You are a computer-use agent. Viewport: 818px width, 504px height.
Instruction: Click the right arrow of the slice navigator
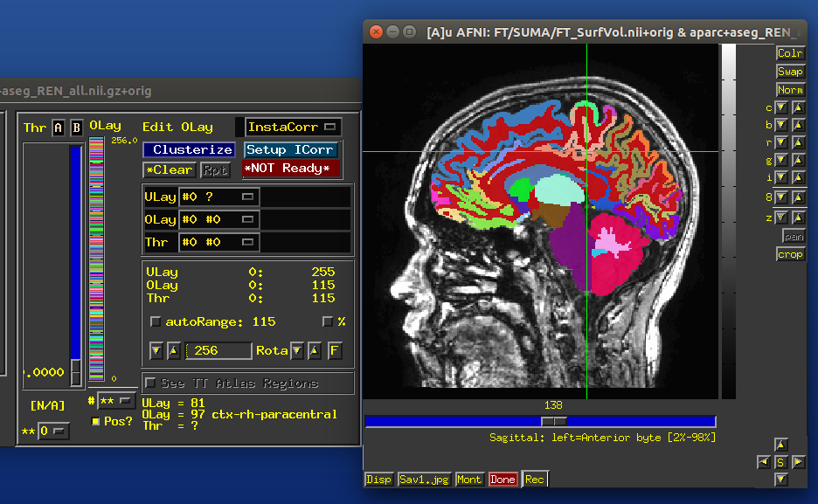[x=798, y=462]
